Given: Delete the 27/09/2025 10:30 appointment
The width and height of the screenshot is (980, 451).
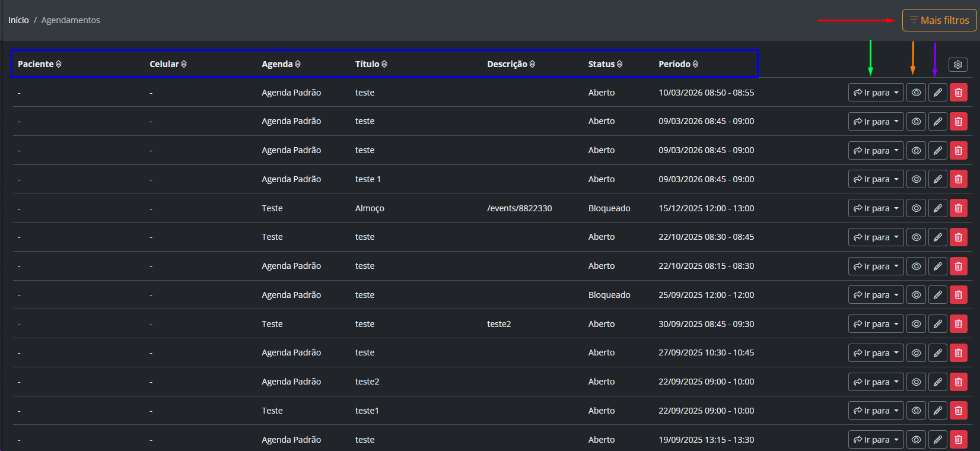Looking at the screenshot, I should pos(959,353).
